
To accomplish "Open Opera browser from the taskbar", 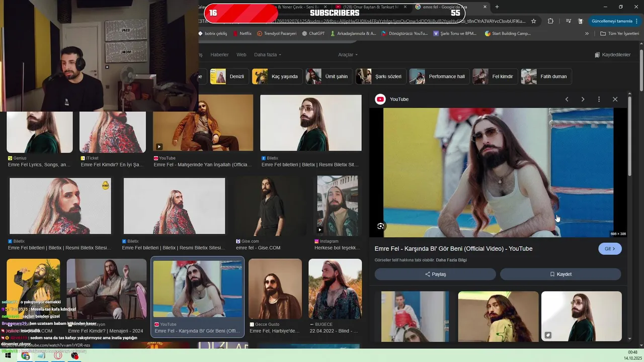I will coord(58,356).
